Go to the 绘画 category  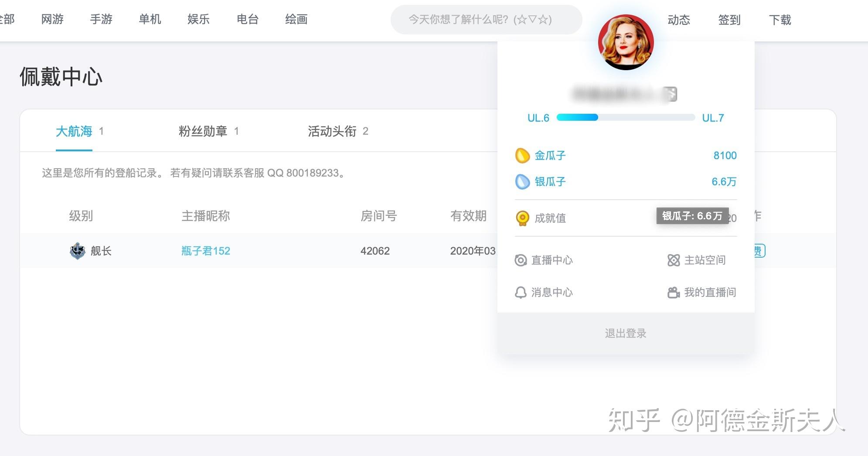tap(296, 19)
